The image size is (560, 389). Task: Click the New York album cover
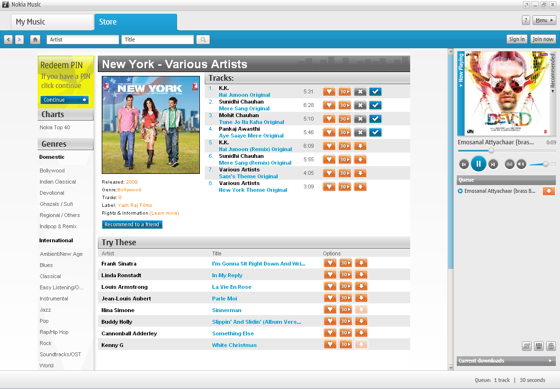point(151,125)
